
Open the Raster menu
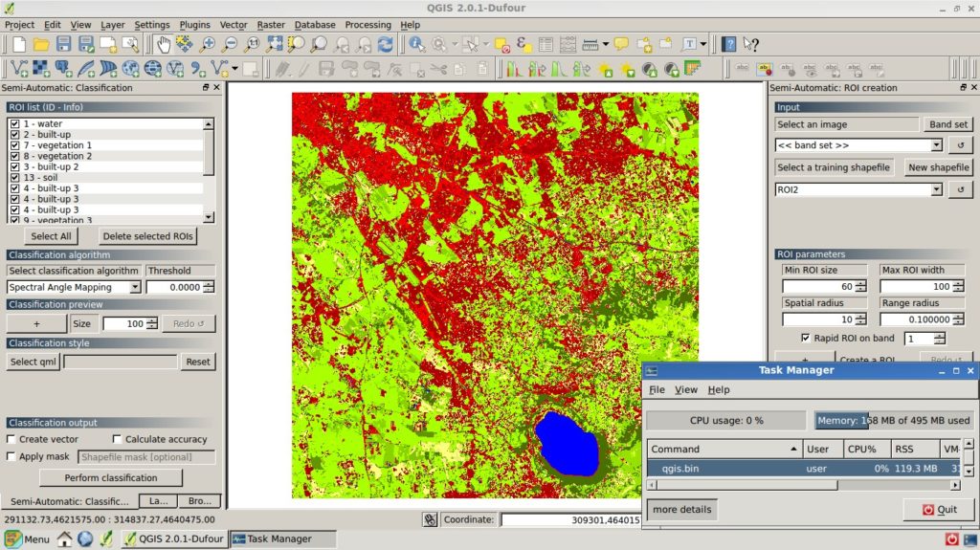pos(271,25)
